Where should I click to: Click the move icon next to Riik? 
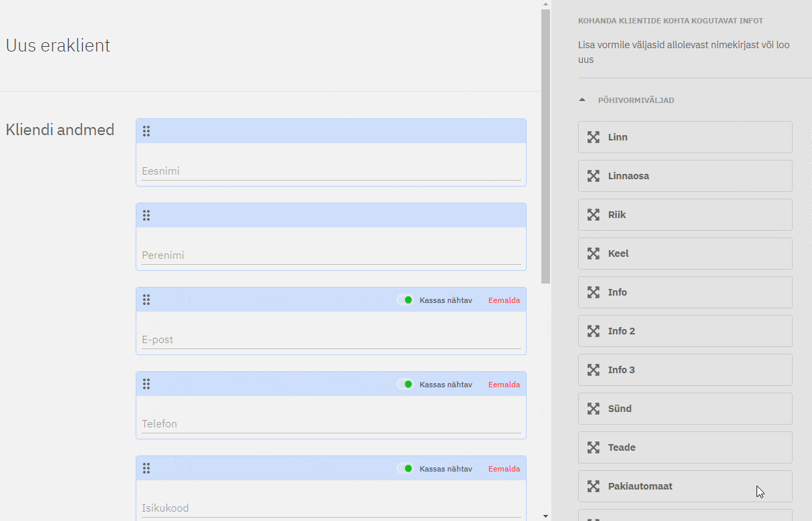[x=593, y=215]
